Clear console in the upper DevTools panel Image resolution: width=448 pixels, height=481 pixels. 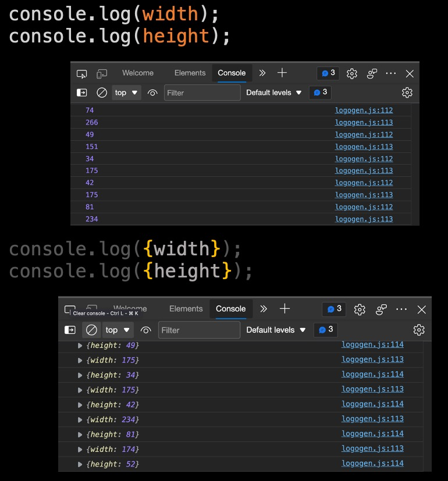click(102, 92)
